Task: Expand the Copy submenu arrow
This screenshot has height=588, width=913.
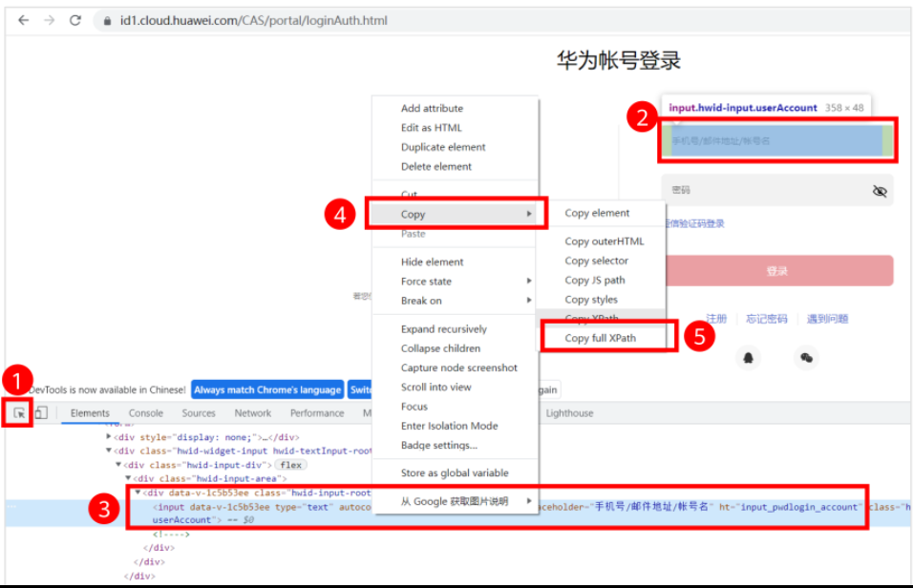Action: [x=529, y=214]
